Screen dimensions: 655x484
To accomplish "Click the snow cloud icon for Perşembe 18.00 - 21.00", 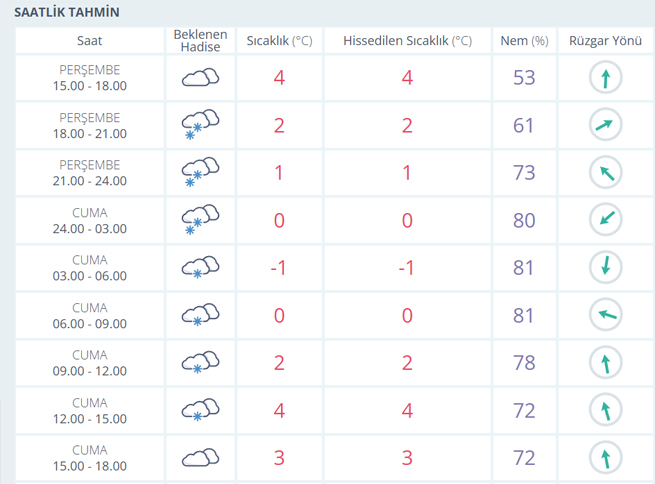I will pos(200,124).
